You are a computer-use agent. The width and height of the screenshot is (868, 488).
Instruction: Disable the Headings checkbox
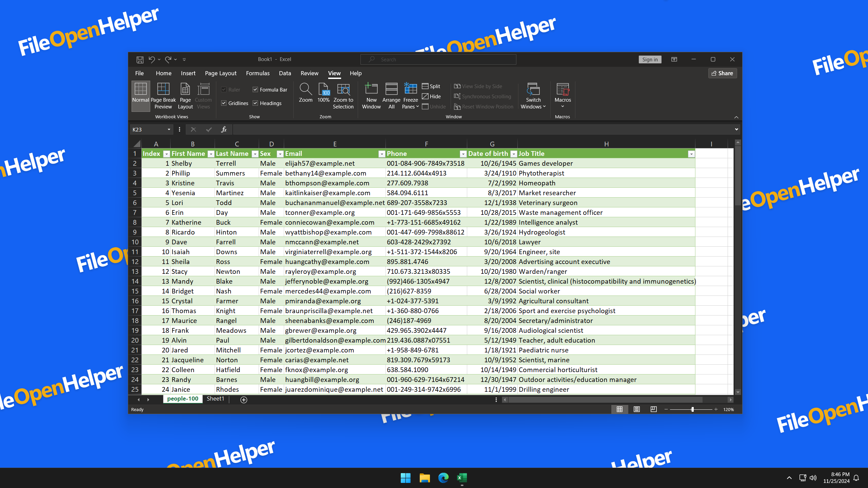coord(255,103)
